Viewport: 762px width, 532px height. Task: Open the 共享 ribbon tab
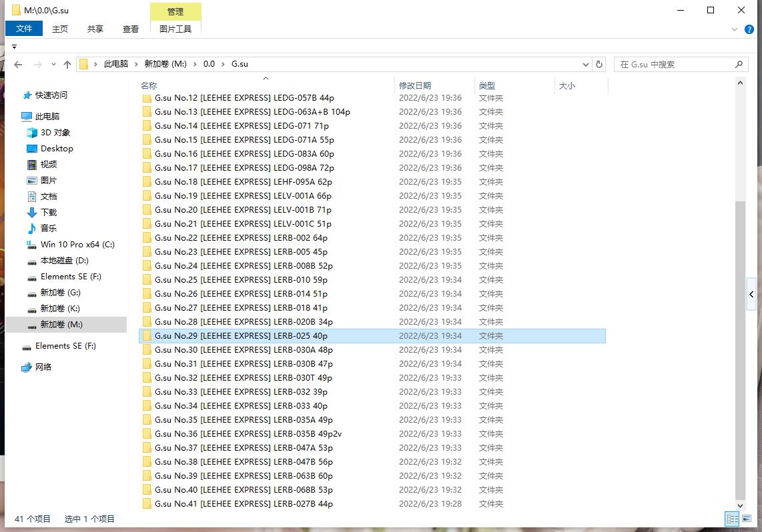tap(95, 29)
